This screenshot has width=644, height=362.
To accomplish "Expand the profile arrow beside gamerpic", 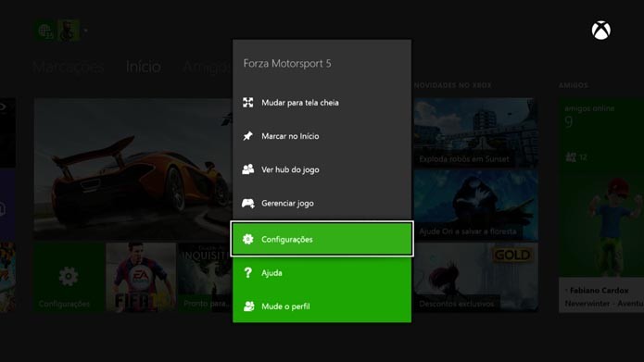I will (x=85, y=31).
